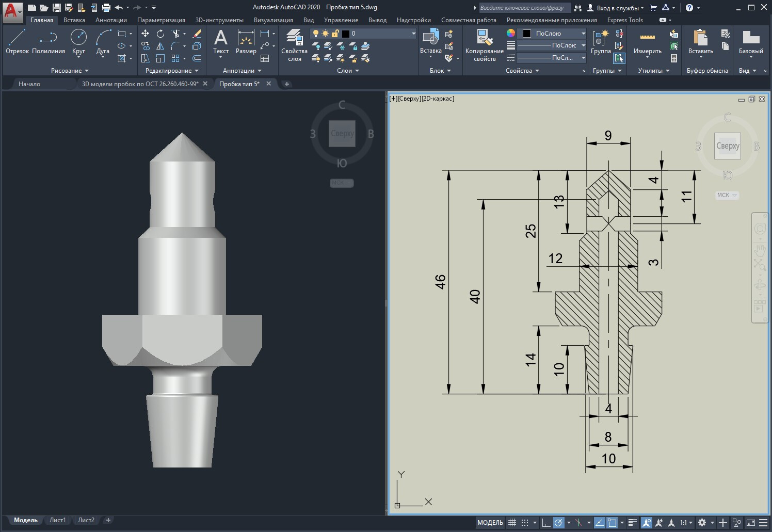Toggle polar tracking in status bar
Screen dimensions: 772x532
pyautogui.click(x=559, y=523)
